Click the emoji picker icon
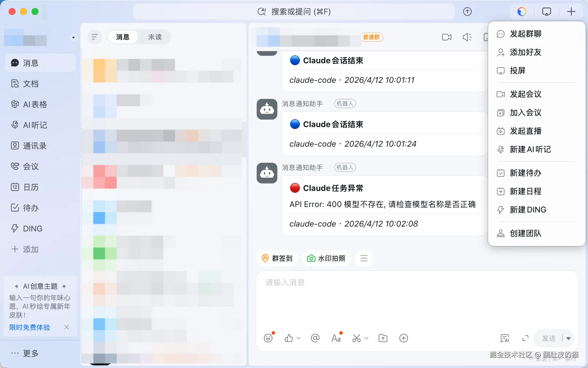The image size is (588, 368). pos(268,338)
